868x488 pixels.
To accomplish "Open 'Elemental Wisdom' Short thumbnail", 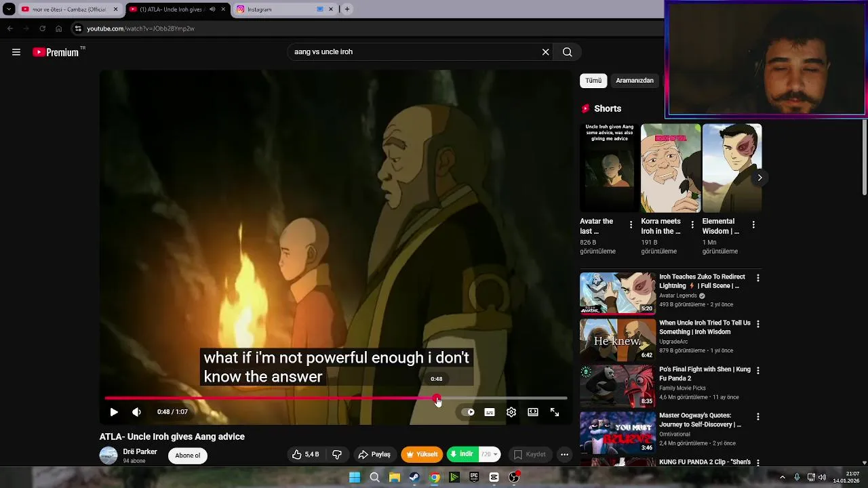I will (x=732, y=167).
